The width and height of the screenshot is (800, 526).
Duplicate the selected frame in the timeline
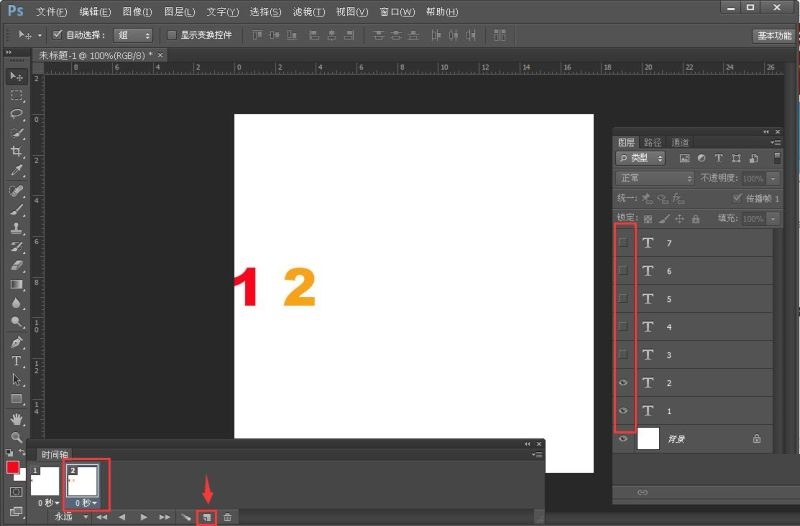[206, 517]
